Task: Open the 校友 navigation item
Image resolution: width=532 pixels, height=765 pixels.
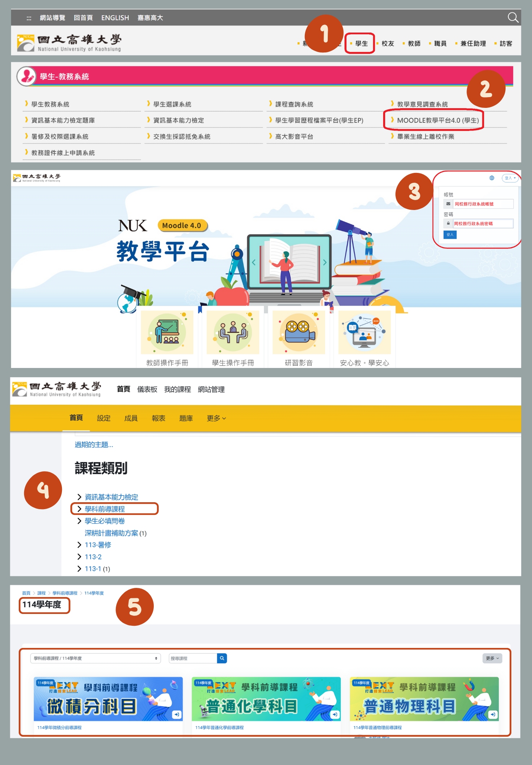Action: coord(388,44)
